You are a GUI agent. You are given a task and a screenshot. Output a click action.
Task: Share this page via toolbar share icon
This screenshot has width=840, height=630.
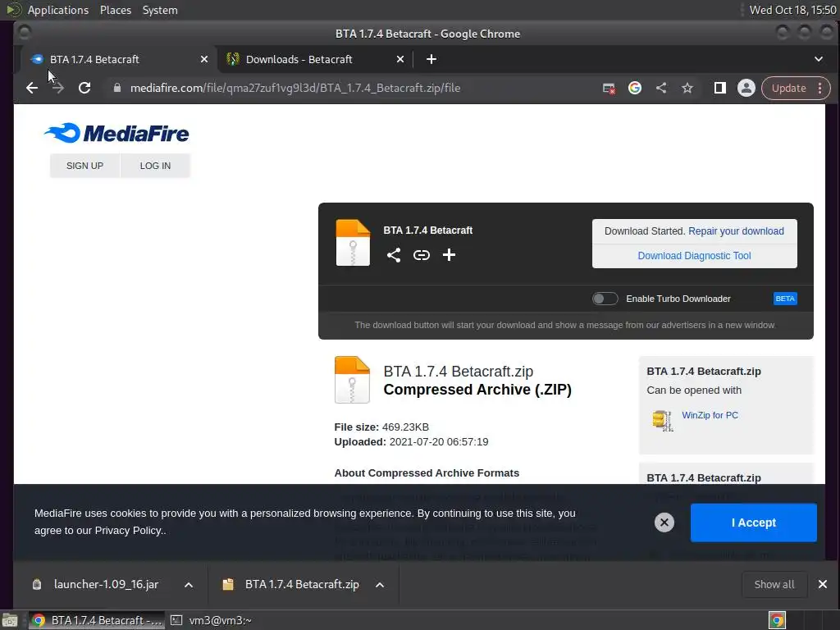click(x=661, y=88)
